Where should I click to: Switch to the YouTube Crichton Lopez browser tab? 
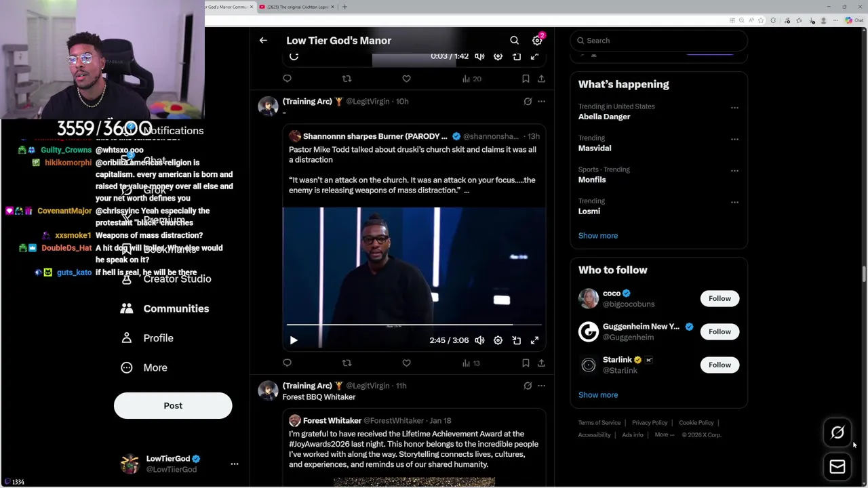pyautogui.click(x=297, y=7)
